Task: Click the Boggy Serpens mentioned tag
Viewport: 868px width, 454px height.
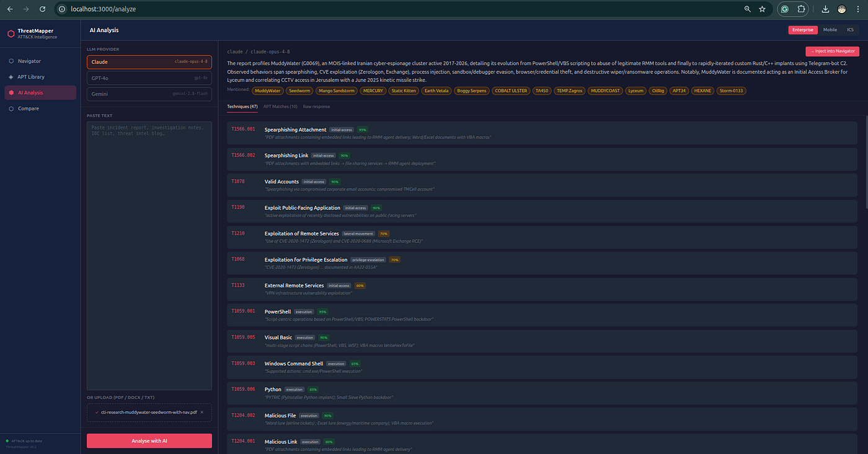Action: click(x=472, y=90)
